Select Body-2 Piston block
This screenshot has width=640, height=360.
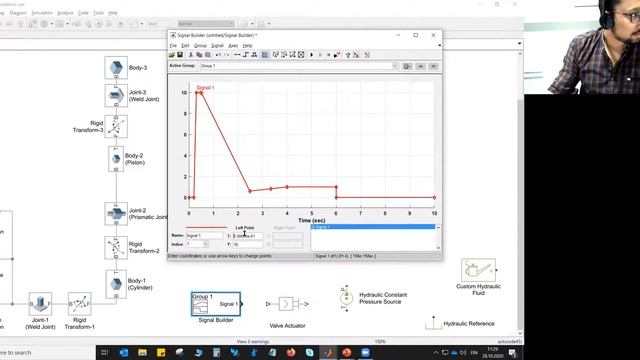tap(116, 159)
